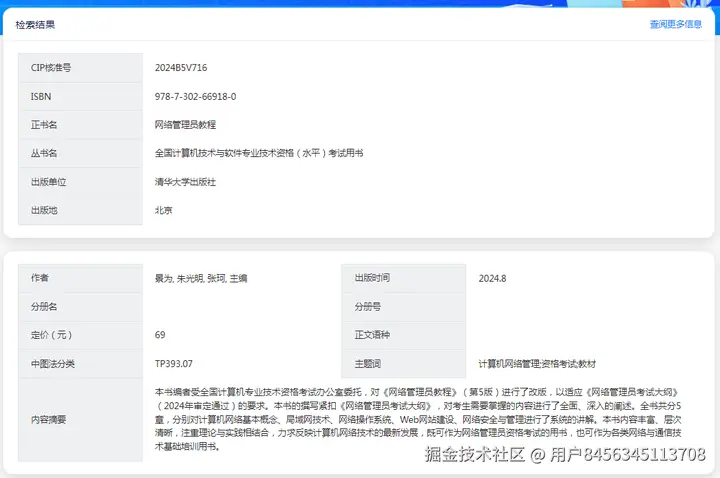Open the 查询更多信息 link
This screenshot has height=478, width=720.
point(675,24)
